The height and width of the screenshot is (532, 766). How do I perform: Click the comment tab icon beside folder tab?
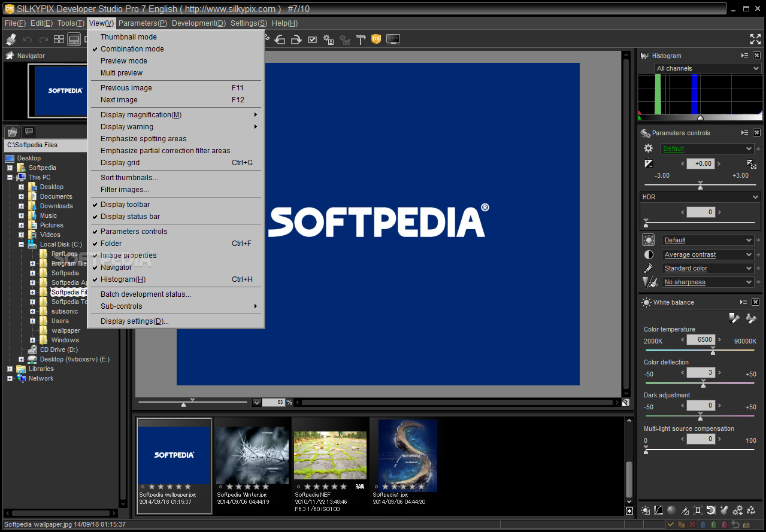coord(28,132)
